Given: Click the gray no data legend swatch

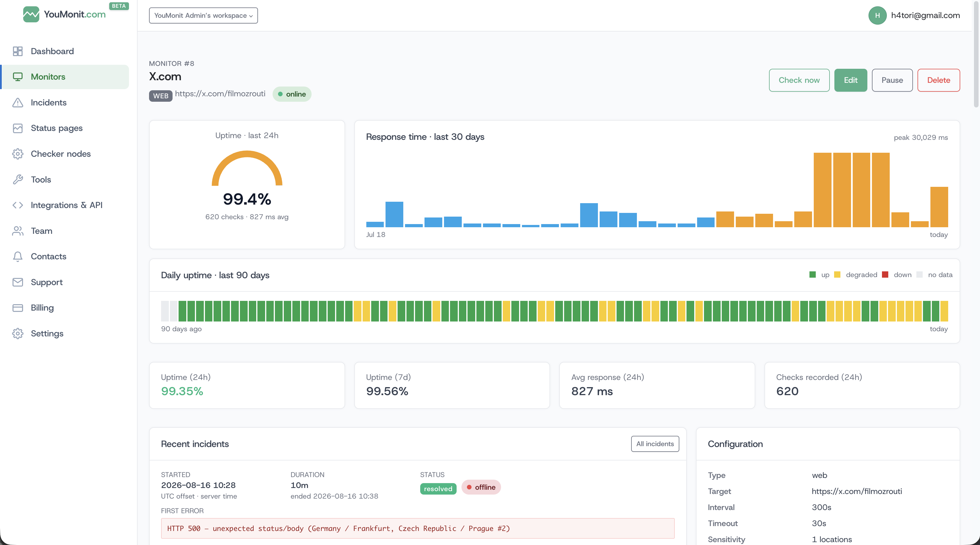Looking at the screenshot, I should (919, 275).
